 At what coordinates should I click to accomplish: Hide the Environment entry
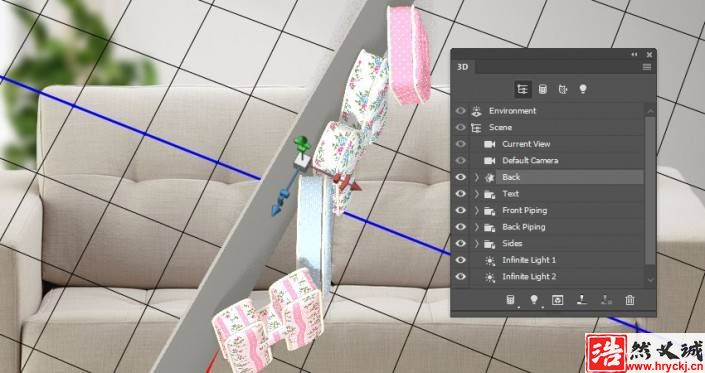[x=460, y=111]
